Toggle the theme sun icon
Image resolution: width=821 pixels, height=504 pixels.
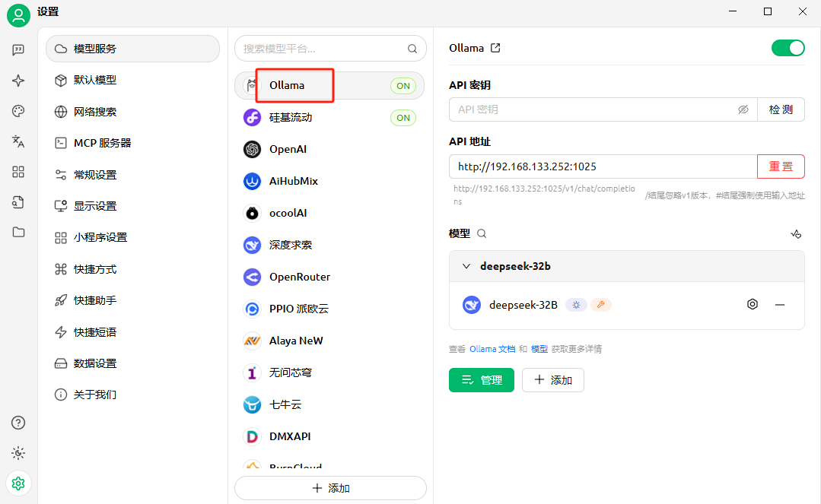18,453
